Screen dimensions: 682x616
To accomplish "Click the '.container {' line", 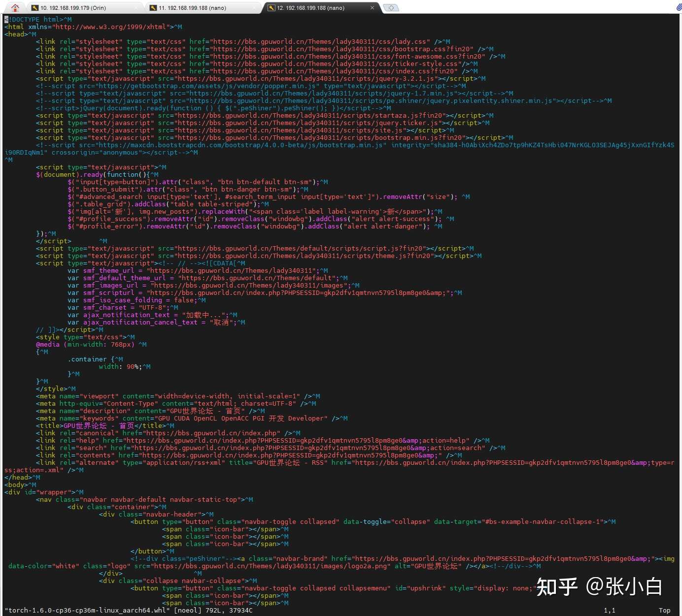I will click(x=95, y=359).
